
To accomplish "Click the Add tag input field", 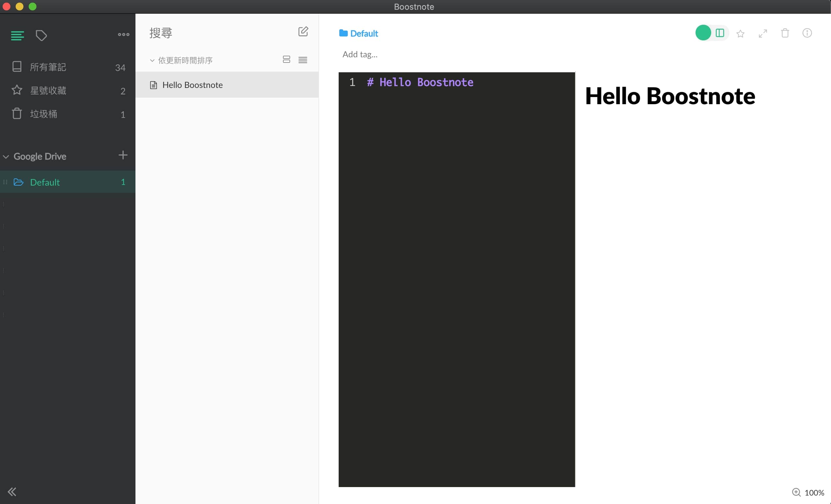I will pyautogui.click(x=359, y=54).
